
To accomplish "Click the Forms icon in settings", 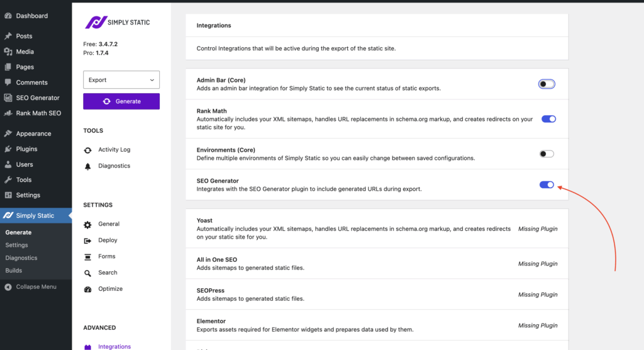I will (87, 257).
